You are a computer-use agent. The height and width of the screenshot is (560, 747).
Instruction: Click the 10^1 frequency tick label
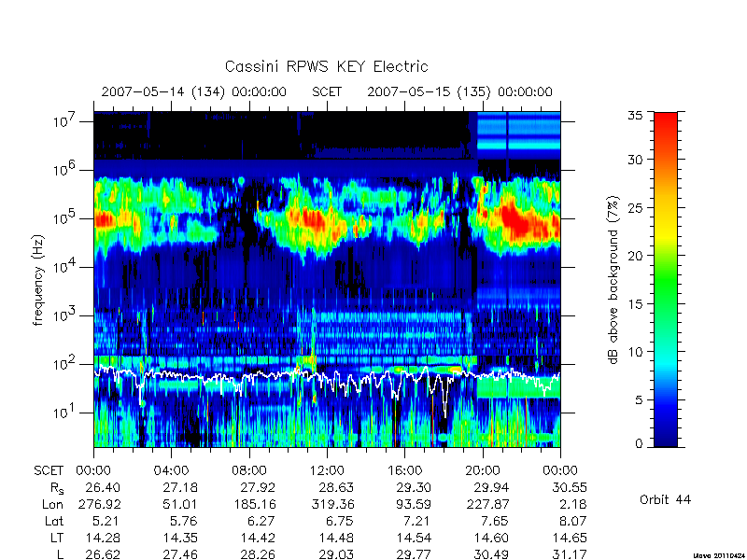(65, 412)
